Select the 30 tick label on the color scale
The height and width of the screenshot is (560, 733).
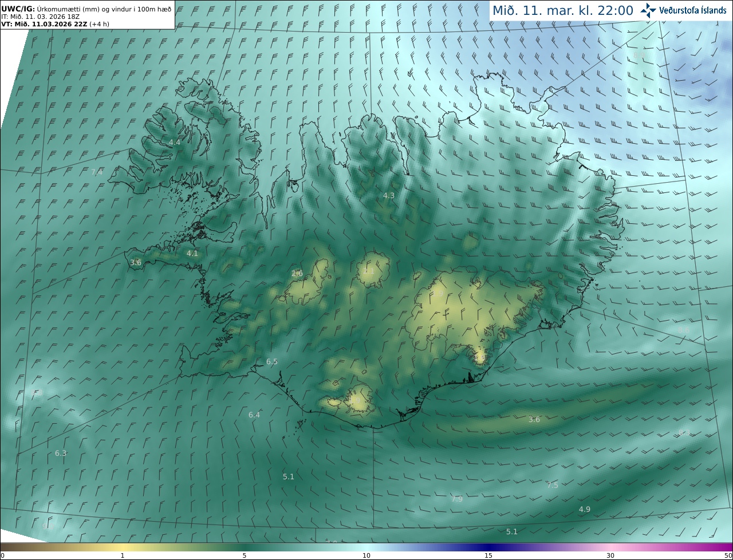(x=610, y=555)
